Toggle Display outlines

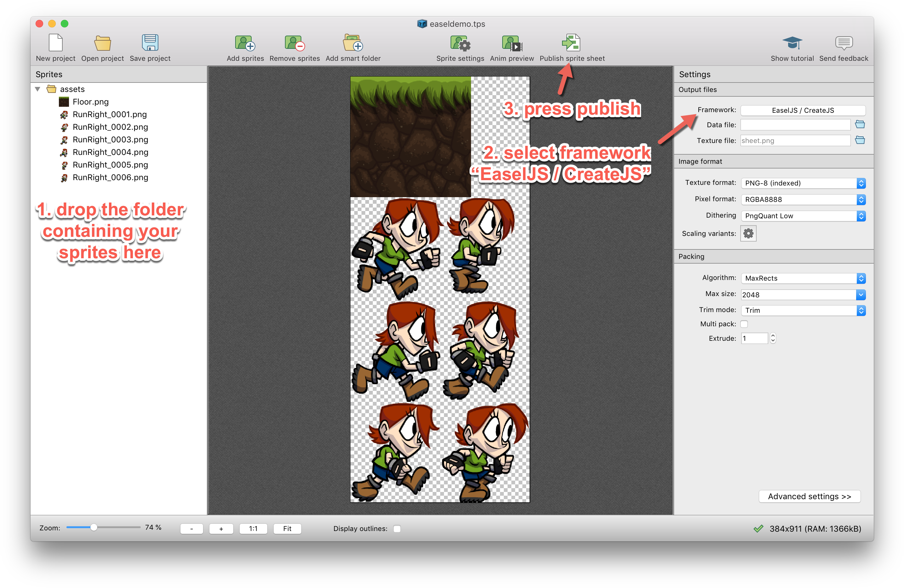click(x=397, y=528)
